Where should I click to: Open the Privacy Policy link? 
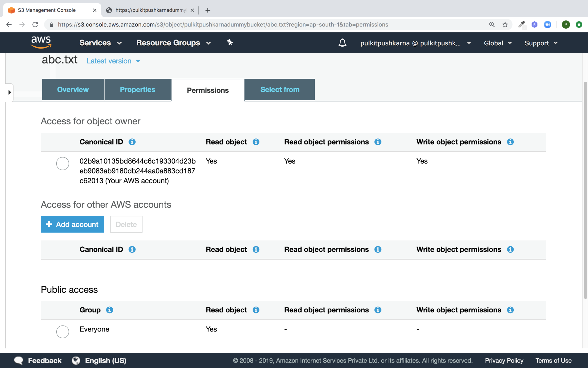point(504,360)
